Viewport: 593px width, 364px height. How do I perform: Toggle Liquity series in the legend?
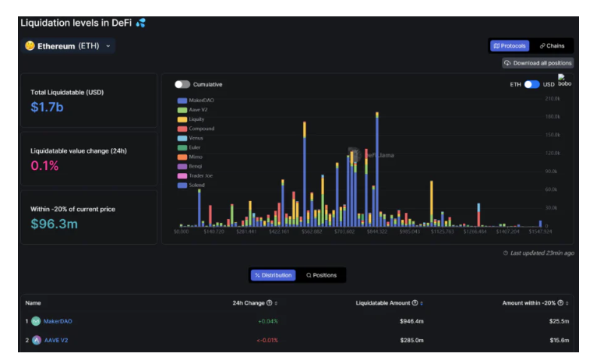[191, 119]
